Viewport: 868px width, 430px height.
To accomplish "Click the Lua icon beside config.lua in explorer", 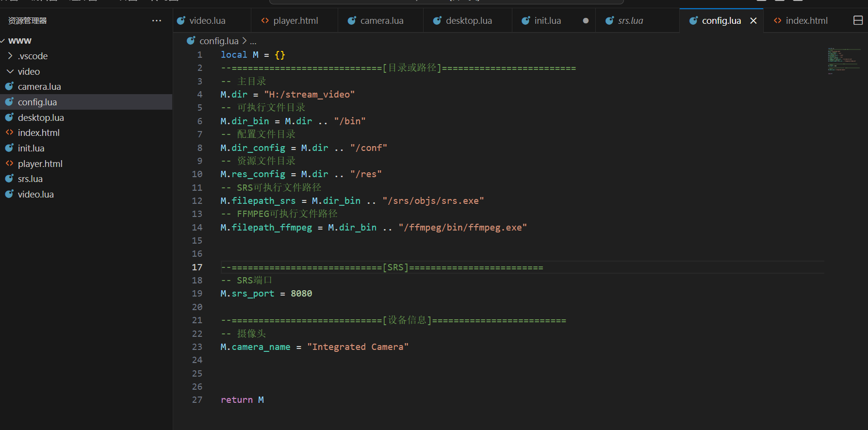I will coord(9,102).
